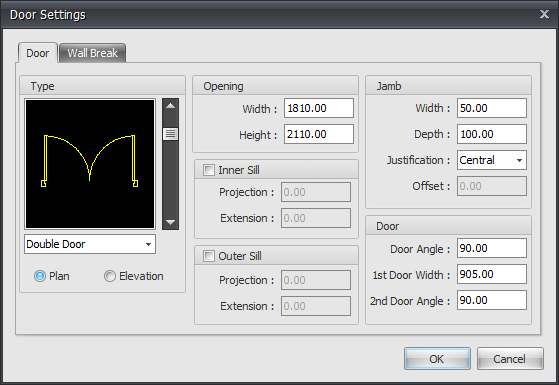
Task: Click the 1st Door Width field
Action: coord(492,274)
